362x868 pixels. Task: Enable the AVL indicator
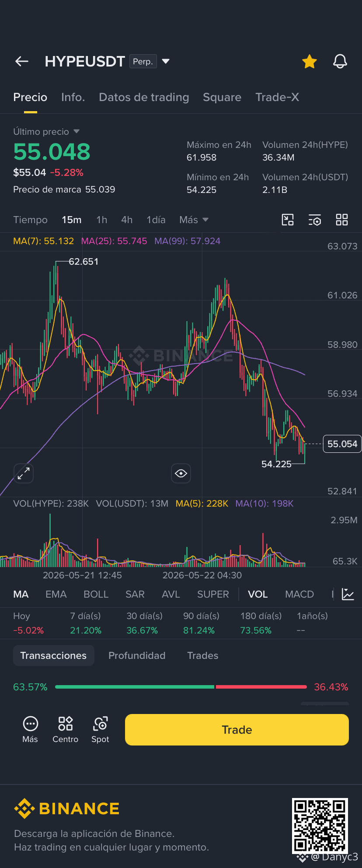[171, 594]
